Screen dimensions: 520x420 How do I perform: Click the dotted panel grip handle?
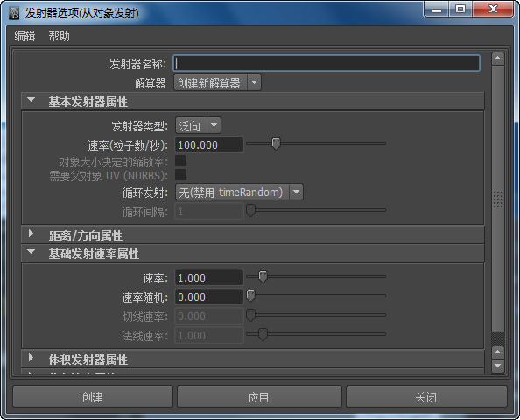point(498,199)
